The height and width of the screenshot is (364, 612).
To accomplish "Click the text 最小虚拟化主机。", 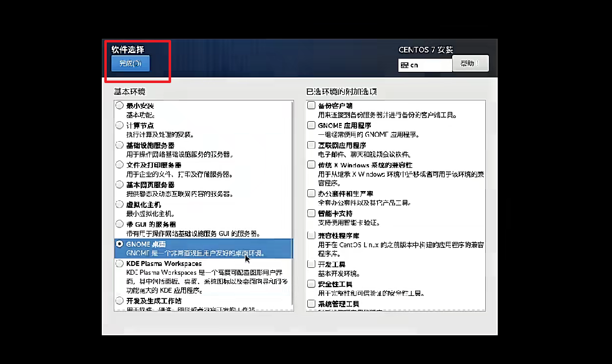I will coord(151,214).
